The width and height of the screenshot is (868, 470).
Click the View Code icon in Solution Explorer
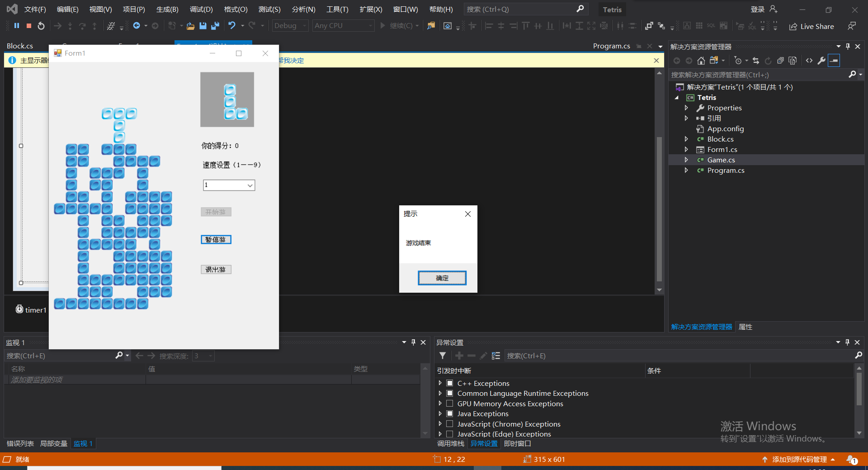pos(809,61)
